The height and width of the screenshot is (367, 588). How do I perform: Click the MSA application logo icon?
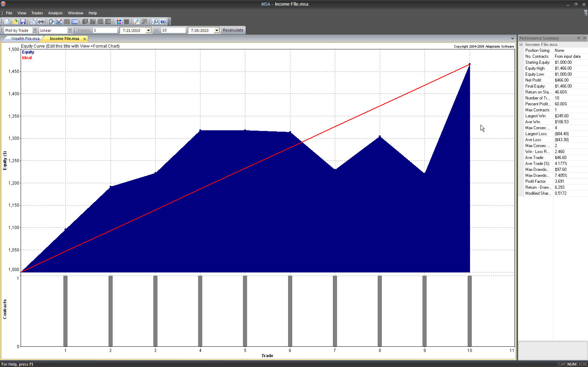click(3, 4)
